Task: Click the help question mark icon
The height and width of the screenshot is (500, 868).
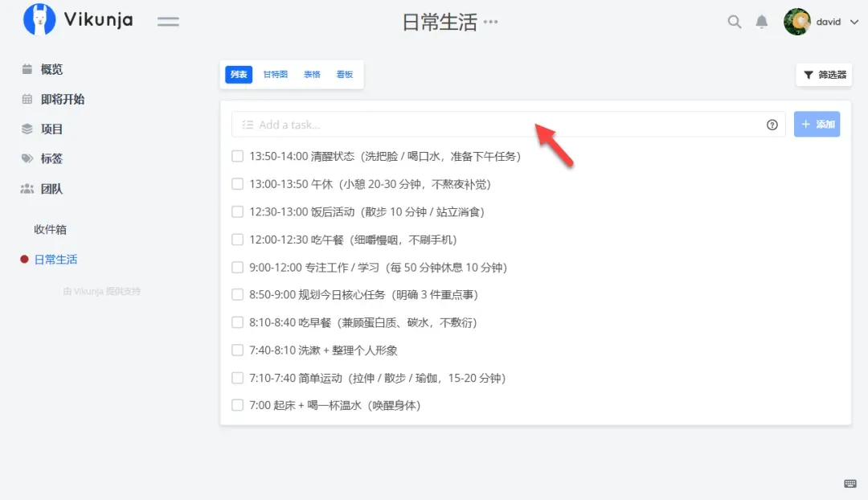Action: (x=772, y=125)
